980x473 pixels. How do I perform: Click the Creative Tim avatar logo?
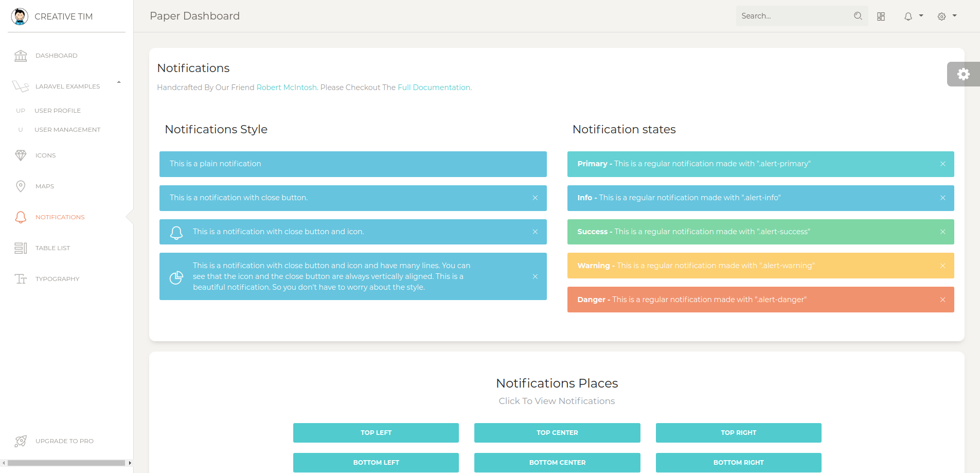point(20,16)
